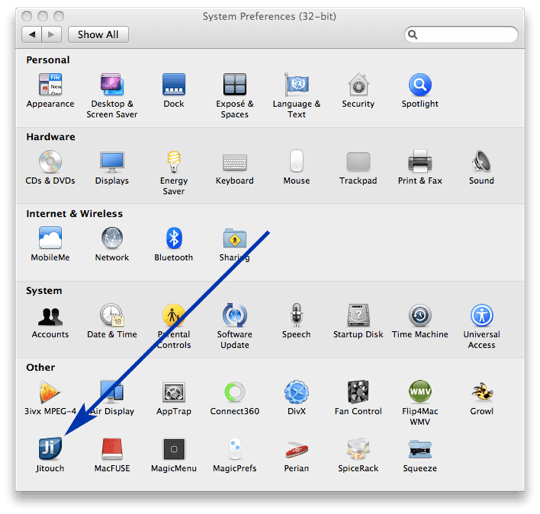Open the 3ivx MPEG-4 preference pane
The width and height of the screenshot is (540, 514).
pos(50,398)
